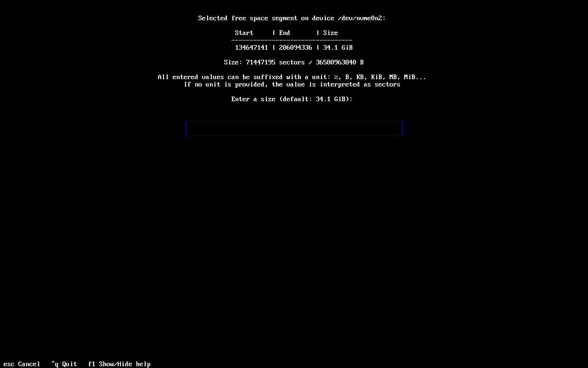Click the 'Size: 71447195 sectors' line
The image size is (588, 368).
click(x=294, y=62)
